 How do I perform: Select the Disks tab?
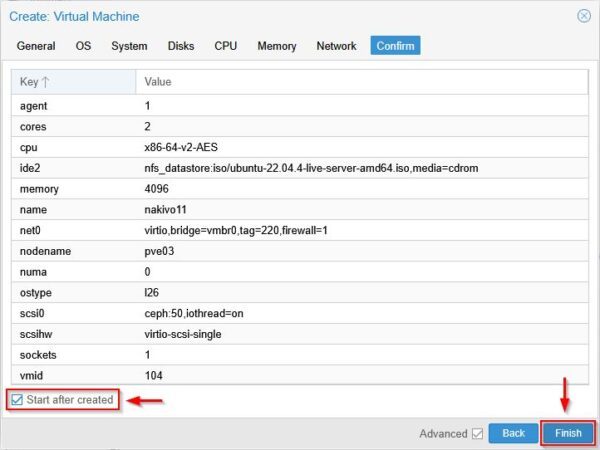click(x=181, y=46)
